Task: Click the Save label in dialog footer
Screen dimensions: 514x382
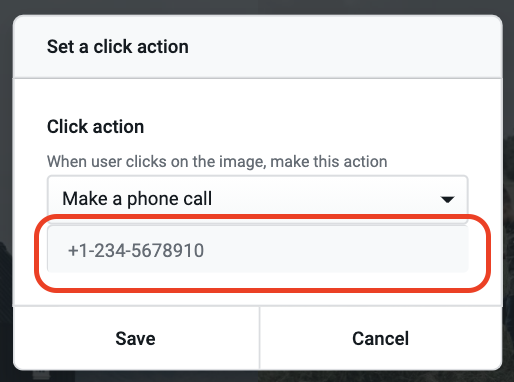Action: tap(135, 338)
